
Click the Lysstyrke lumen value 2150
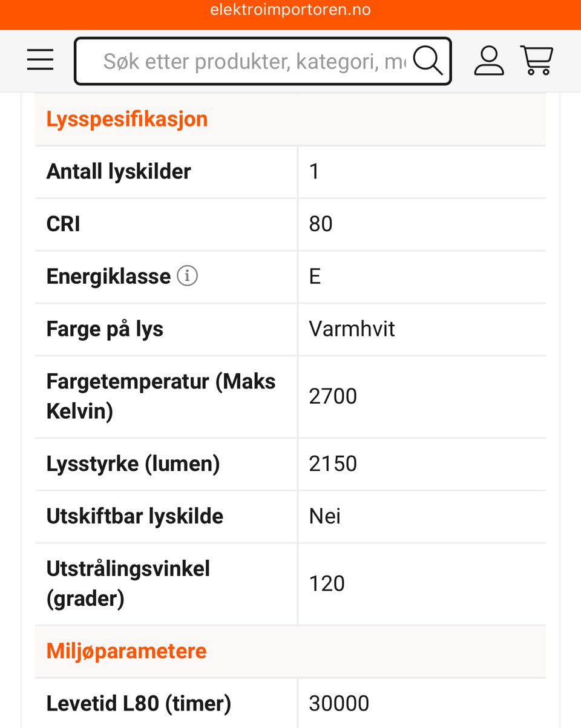click(333, 464)
